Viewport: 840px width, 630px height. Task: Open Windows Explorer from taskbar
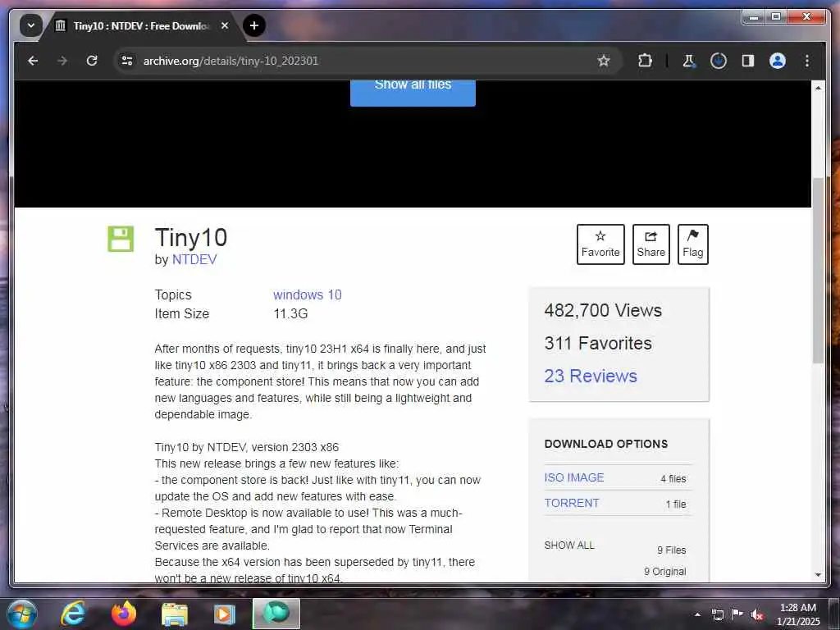tap(175, 614)
